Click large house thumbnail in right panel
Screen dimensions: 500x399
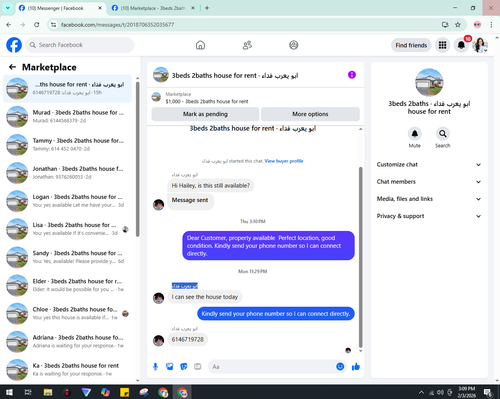tap(429, 82)
